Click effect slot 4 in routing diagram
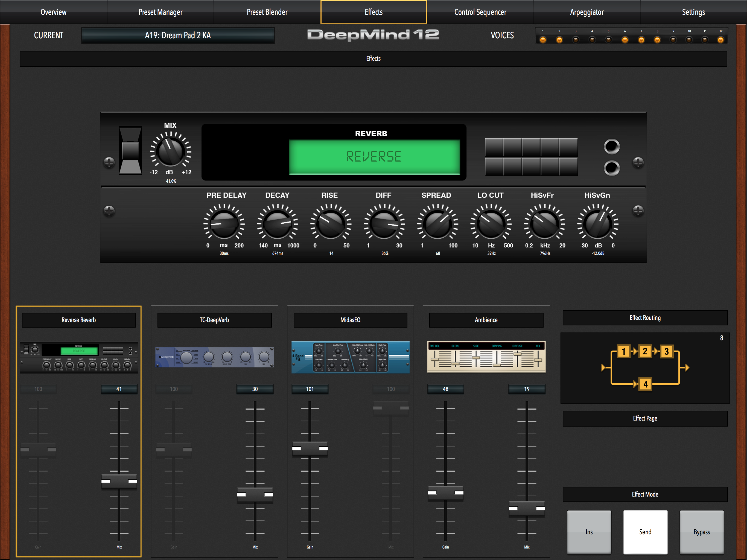Viewport: 747px width, 560px height. click(645, 384)
